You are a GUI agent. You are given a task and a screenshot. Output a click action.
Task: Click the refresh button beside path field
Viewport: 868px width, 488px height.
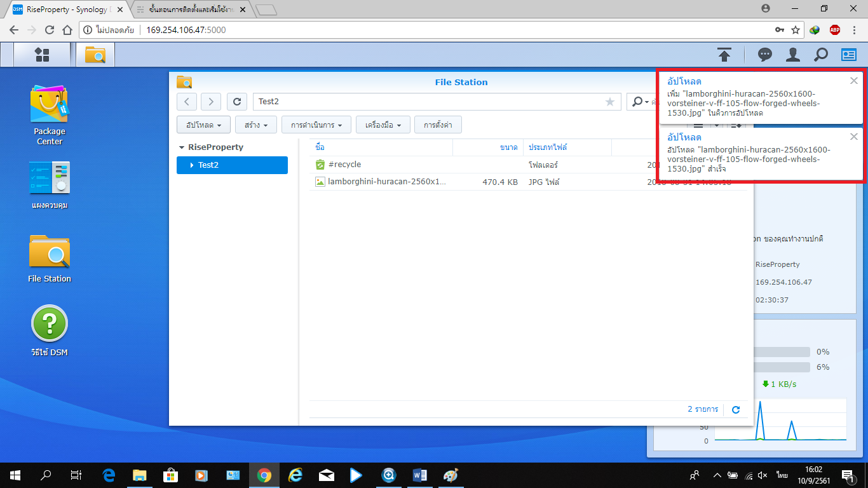click(237, 102)
